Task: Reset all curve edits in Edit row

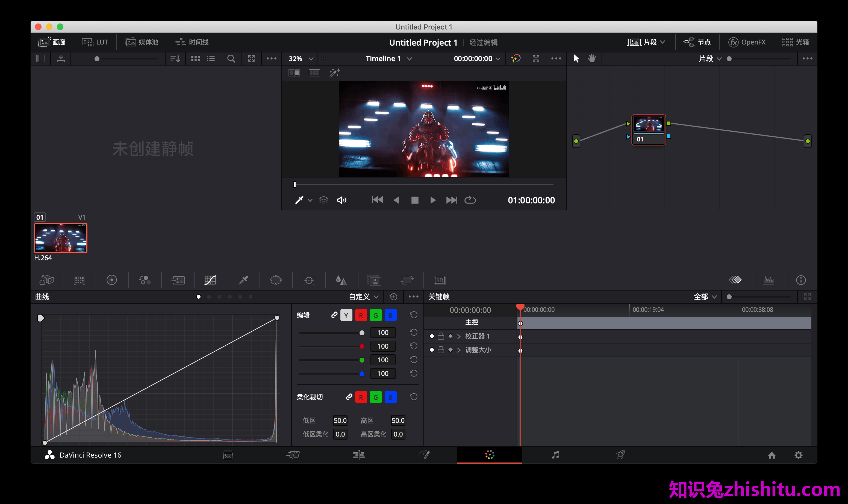Action: click(413, 315)
